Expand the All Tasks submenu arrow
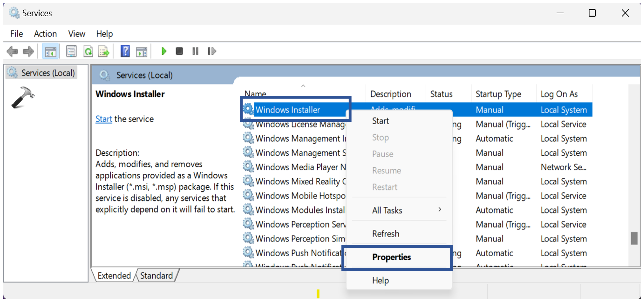This screenshot has width=644, height=302. click(439, 210)
